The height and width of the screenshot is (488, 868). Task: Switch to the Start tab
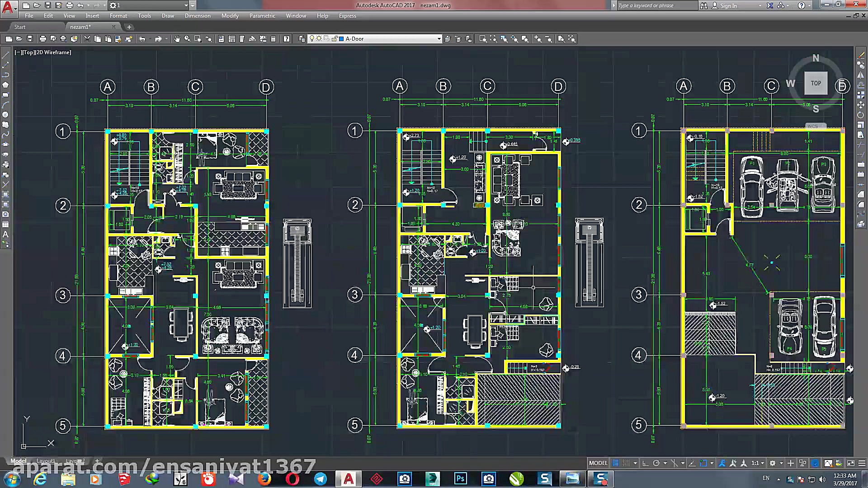pyautogui.click(x=20, y=27)
